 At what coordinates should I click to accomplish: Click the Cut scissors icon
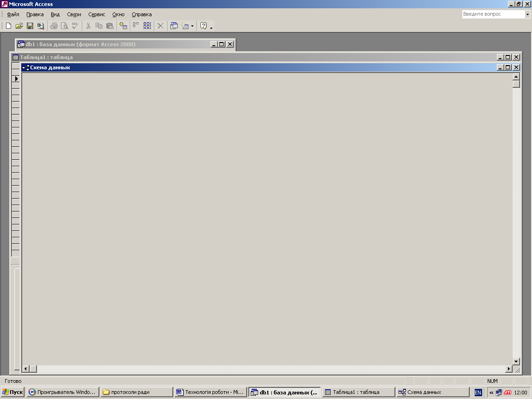pos(88,26)
